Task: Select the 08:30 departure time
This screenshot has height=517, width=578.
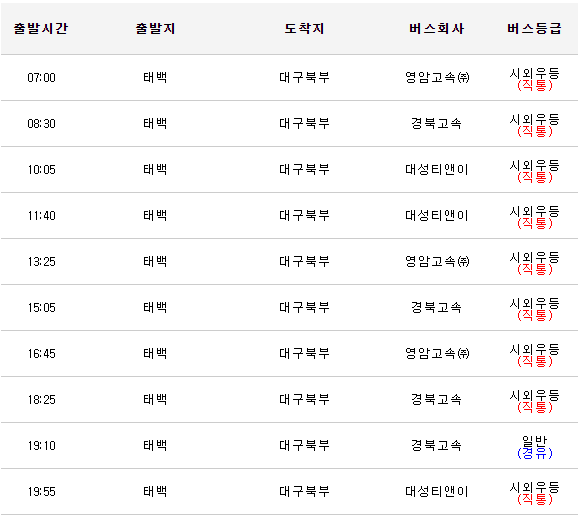Action: pyautogui.click(x=42, y=123)
